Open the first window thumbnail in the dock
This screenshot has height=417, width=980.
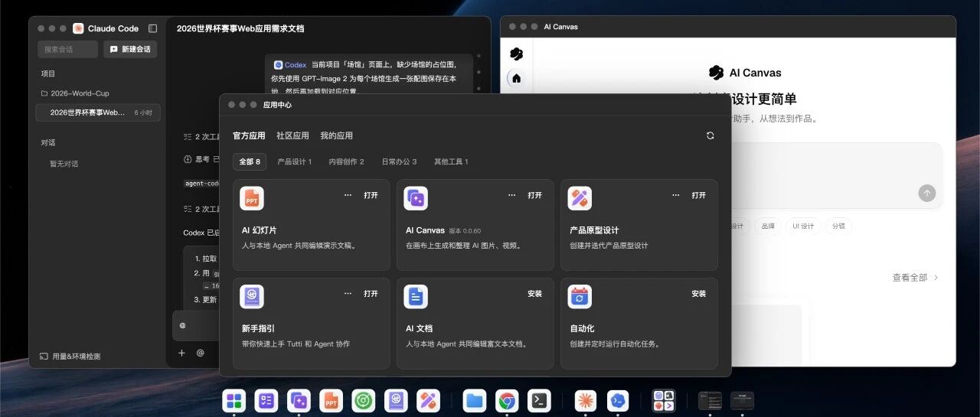coord(710,400)
